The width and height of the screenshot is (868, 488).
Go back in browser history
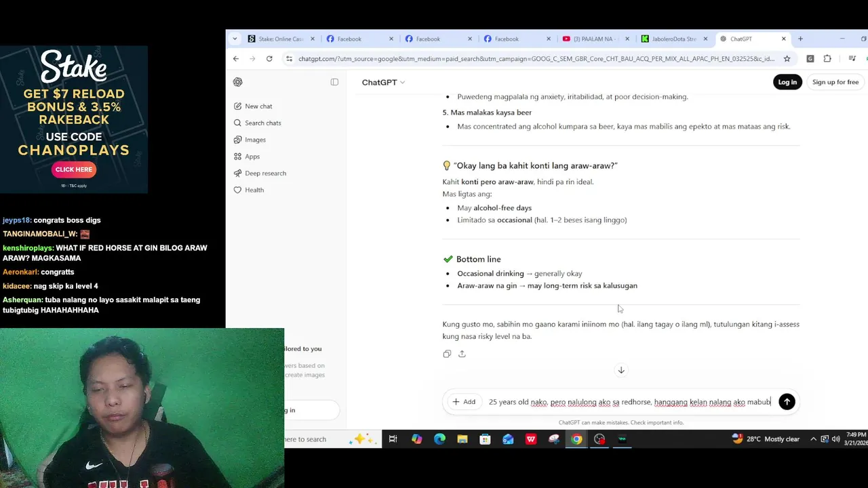point(236,59)
